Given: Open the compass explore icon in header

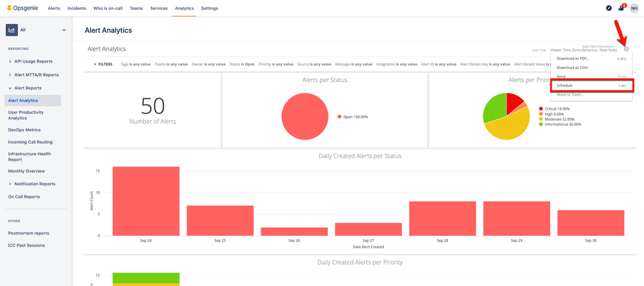Looking at the screenshot, I should (609, 8).
